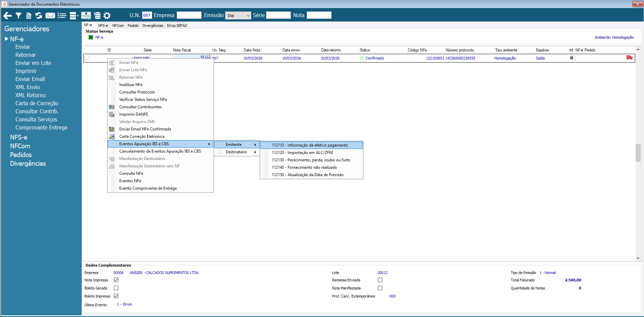Click the Enviar Email NFe Confirmada icon
644x317 pixels.
112,129
